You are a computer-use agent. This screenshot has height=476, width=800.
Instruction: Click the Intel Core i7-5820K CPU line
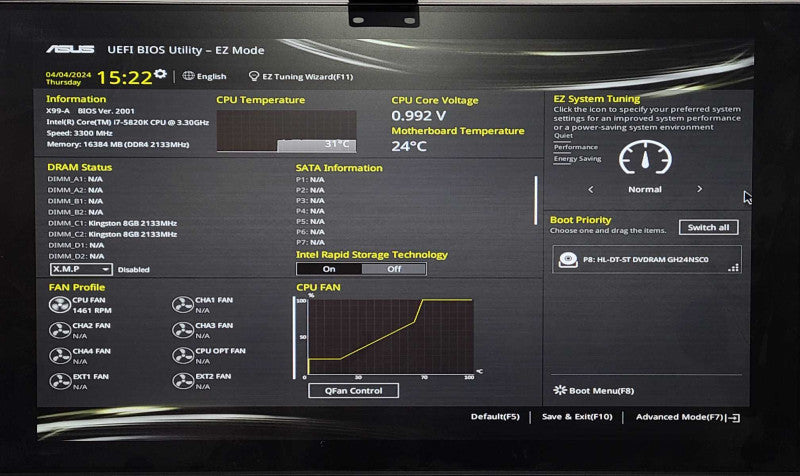(x=128, y=122)
